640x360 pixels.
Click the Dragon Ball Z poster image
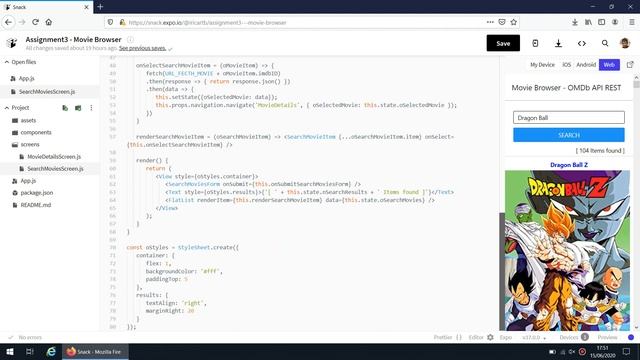coord(567,250)
